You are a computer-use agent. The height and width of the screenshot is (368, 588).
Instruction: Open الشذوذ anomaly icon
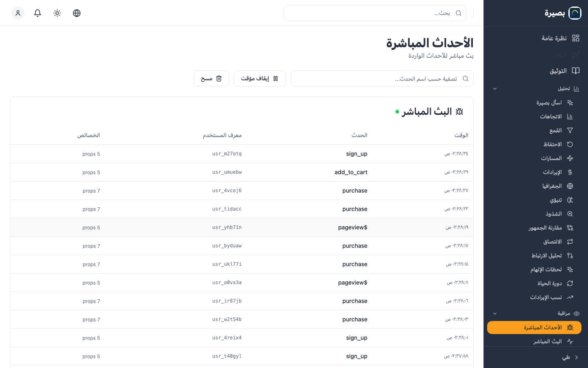570,214
